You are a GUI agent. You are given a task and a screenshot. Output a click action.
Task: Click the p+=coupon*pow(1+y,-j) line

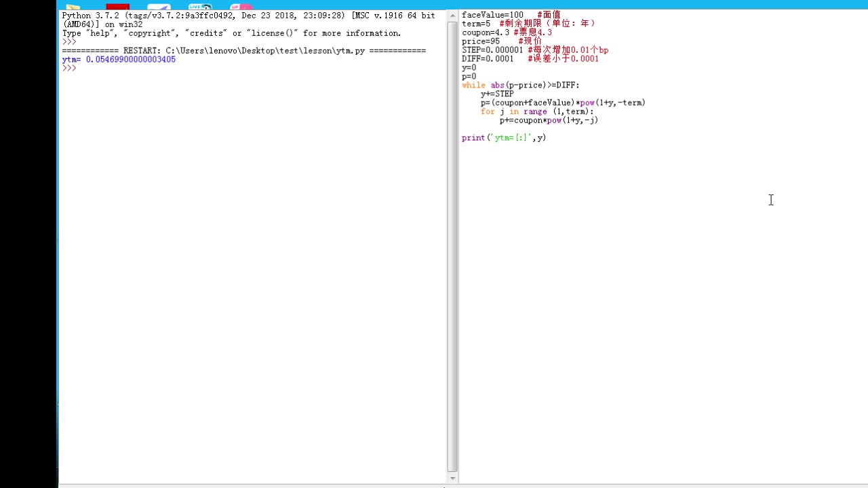coord(549,121)
